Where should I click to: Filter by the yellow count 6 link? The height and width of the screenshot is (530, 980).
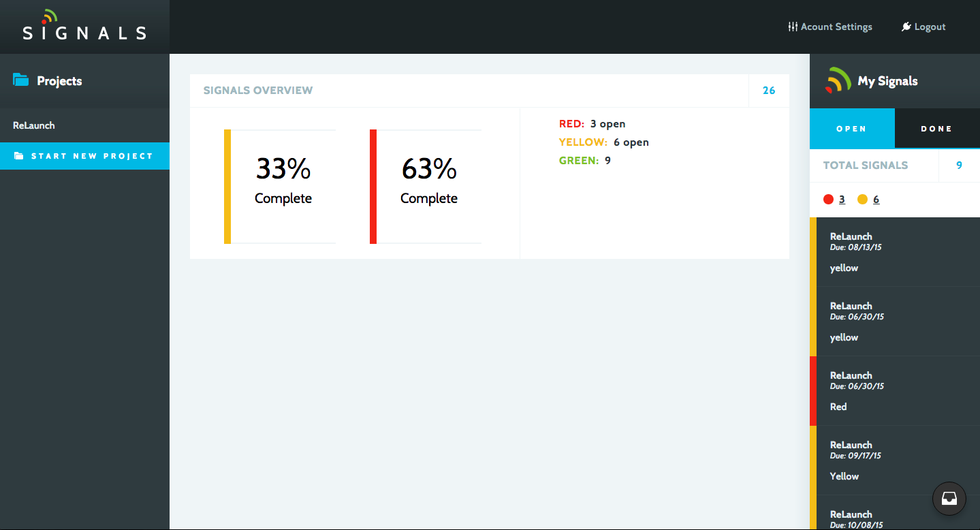pyautogui.click(x=876, y=200)
